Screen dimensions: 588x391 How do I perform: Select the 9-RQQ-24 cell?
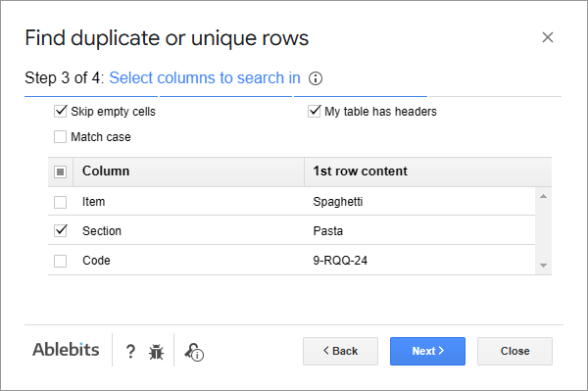(340, 261)
